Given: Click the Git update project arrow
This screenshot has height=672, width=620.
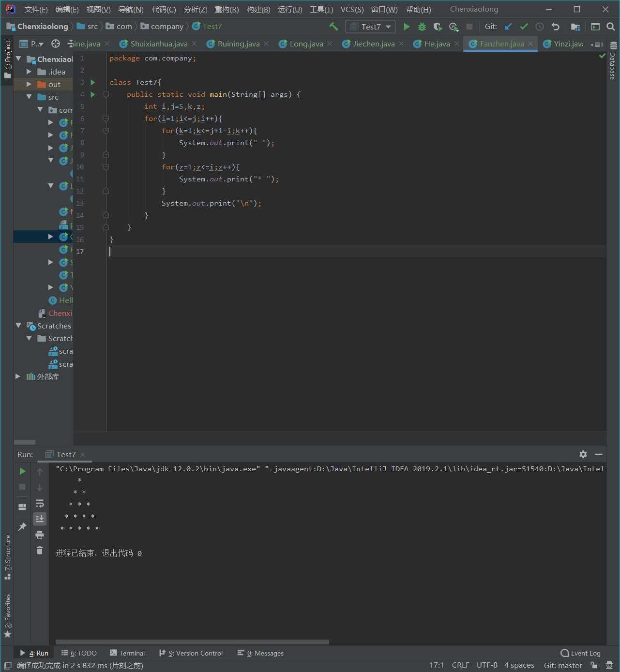Looking at the screenshot, I should click(508, 27).
